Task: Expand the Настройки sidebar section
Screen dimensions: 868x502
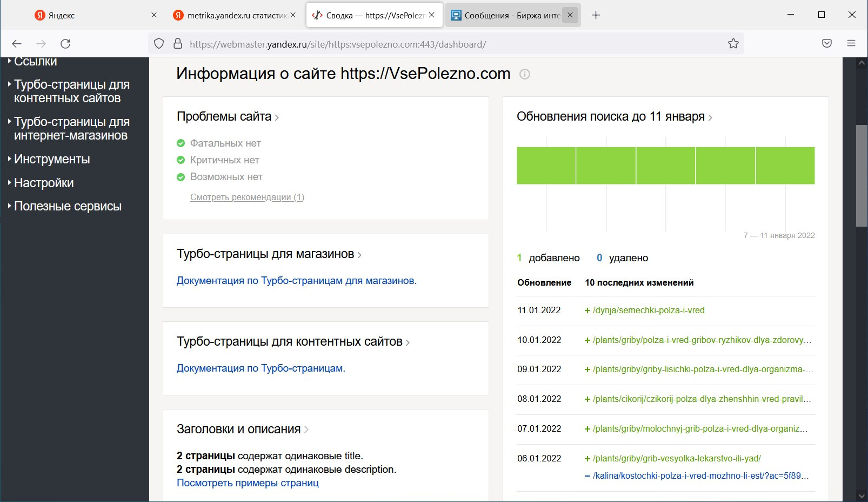Action: (x=44, y=183)
